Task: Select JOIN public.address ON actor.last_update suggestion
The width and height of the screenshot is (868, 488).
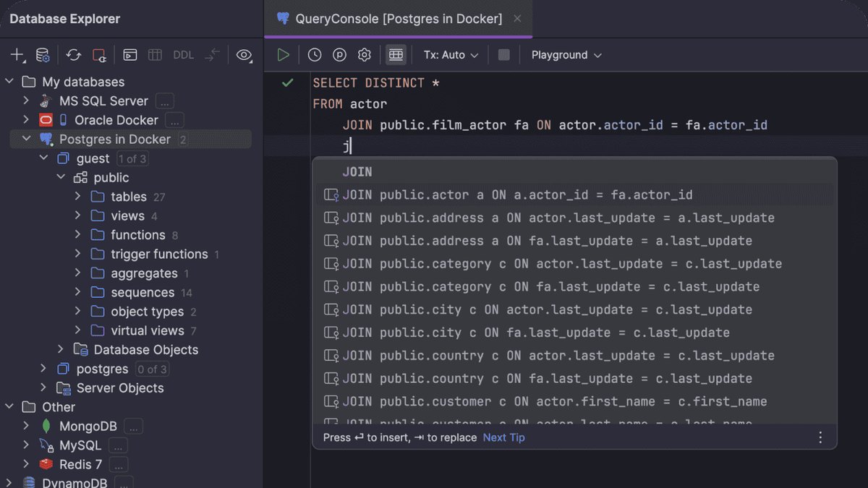Action: pyautogui.click(x=574, y=218)
